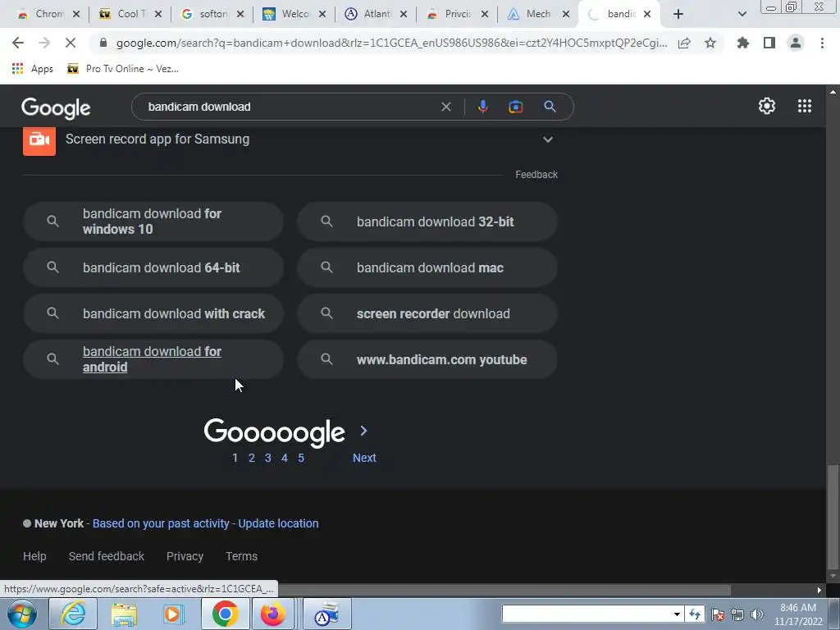Go to results page 3
Screen dimensions: 840x630
point(268,458)
